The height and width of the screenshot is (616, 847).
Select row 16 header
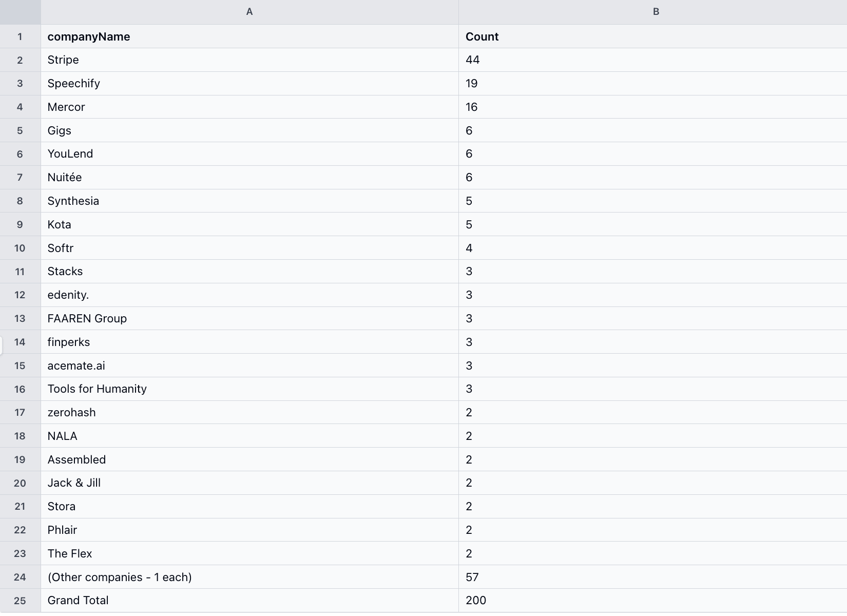click(20, 389)
